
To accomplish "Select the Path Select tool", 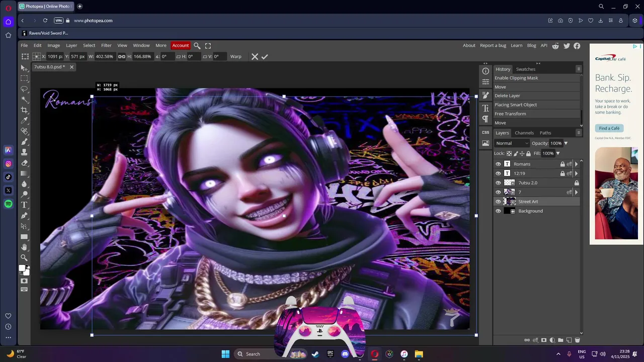I will pyautogui.click(x=24, y=226).
